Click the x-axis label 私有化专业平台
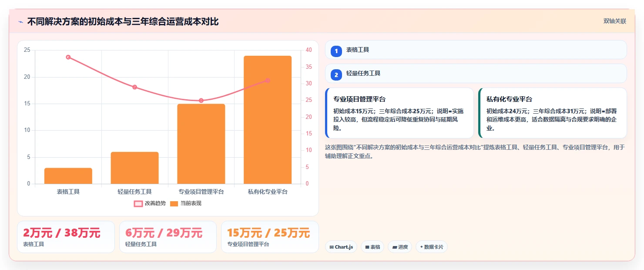The width and height of the screenshot is (644, 270). [x=268, y=192]
